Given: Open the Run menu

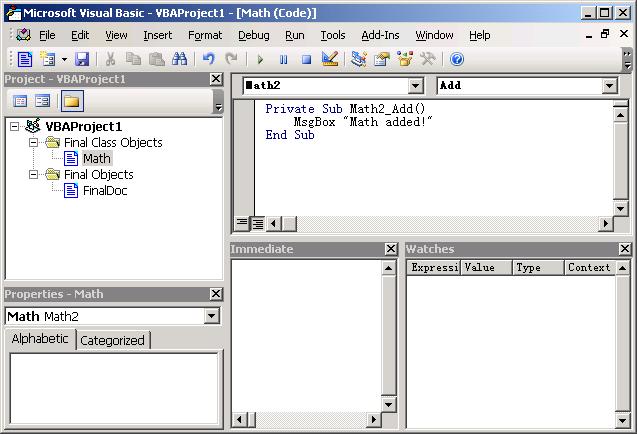Looking at the screenshot, I should click(x=295, y=35).
